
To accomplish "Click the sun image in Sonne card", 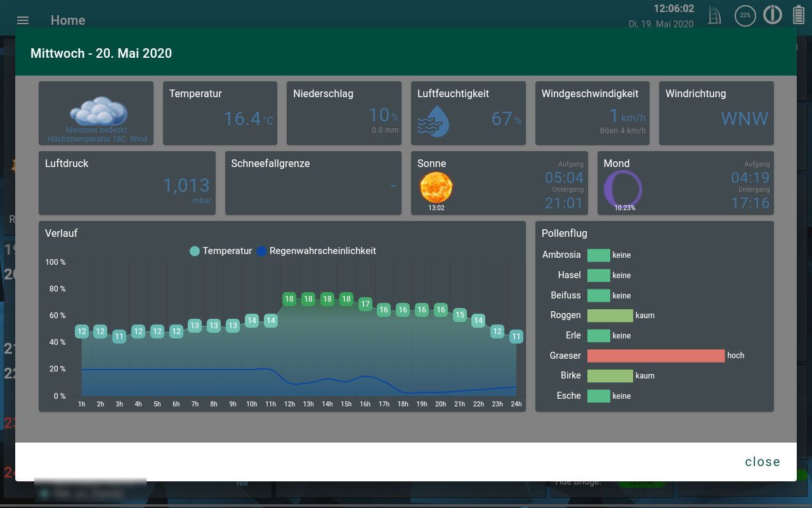I will tap(436, 188).
